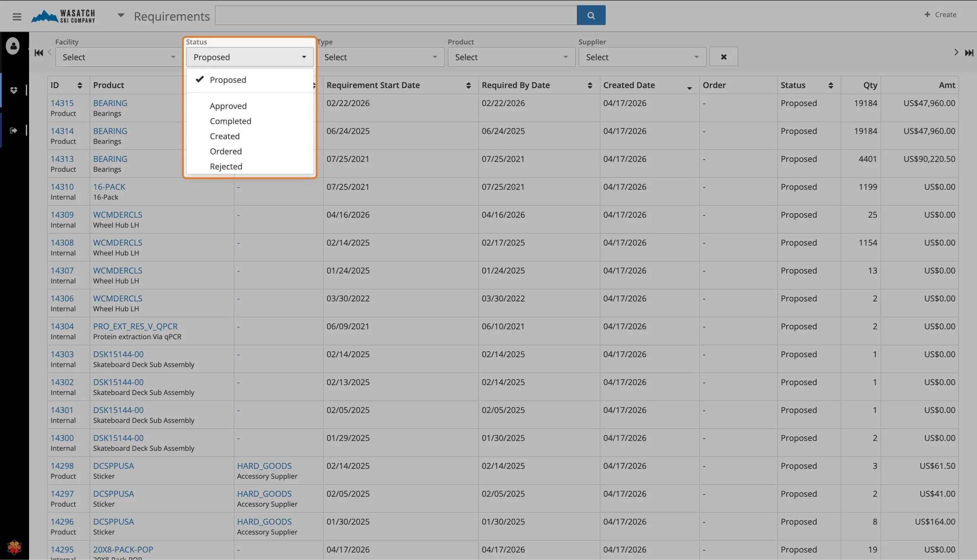Jump to last page arrow icon

[969, 53]
